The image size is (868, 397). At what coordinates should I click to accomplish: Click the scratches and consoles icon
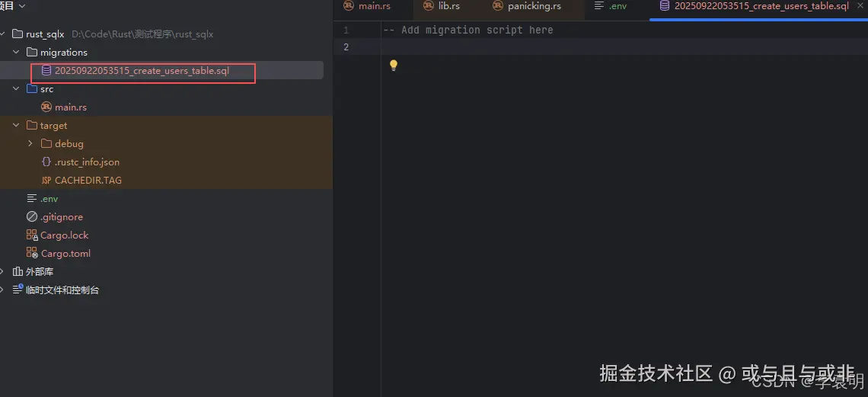[18, 290]
